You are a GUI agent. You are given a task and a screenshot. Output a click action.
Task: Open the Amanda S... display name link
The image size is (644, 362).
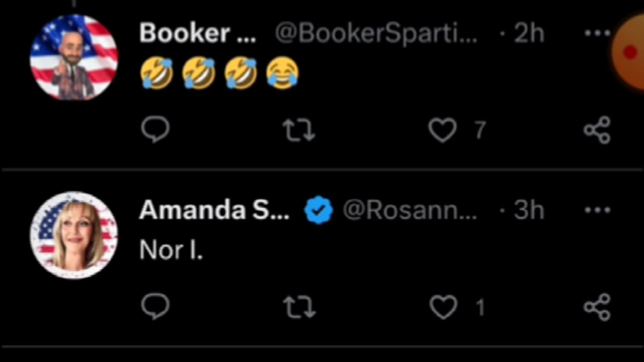(x=214, y=210)
